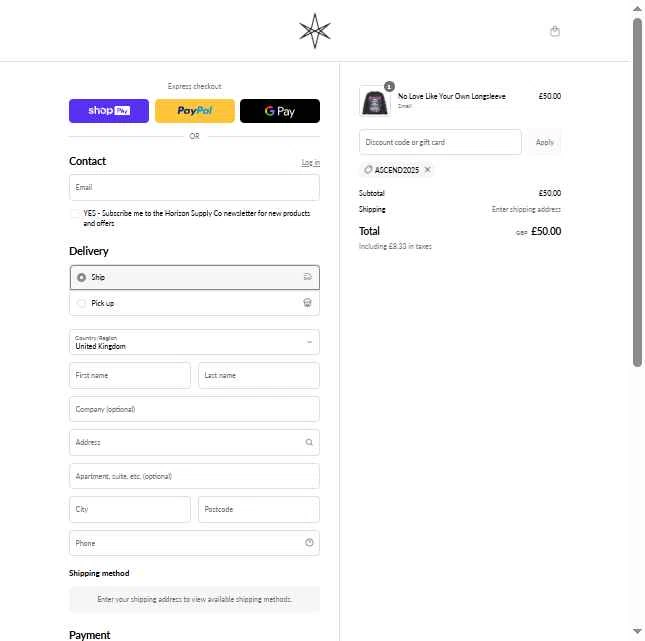The height and width of the screenshot is (641, 645).
Task: Open the shopping bag cart icon
Action: [555, 31]
